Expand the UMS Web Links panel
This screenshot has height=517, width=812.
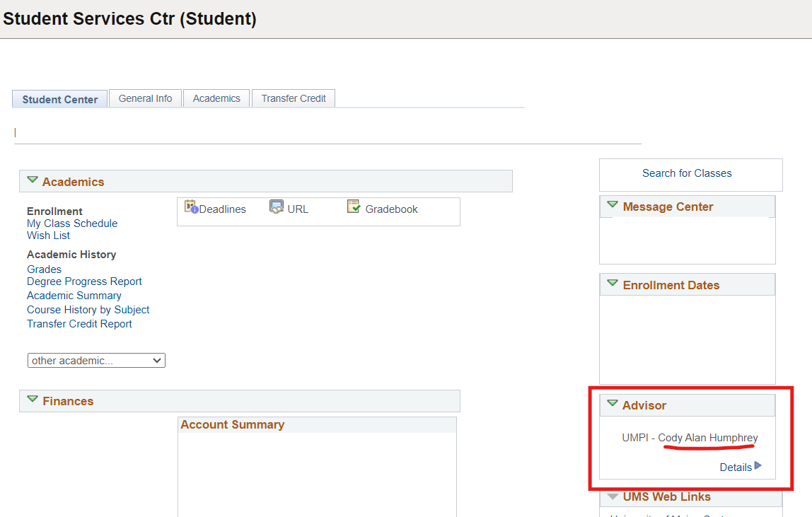click(613, 496)
